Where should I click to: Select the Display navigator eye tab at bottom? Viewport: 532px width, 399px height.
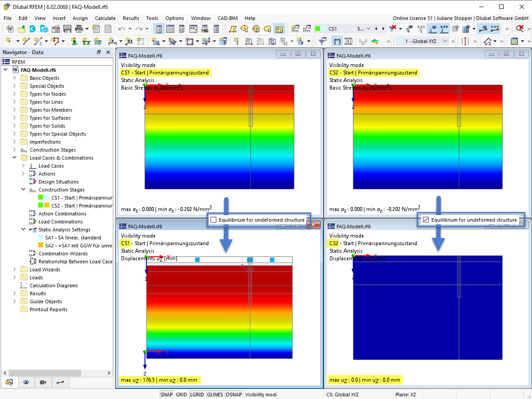[x=26, y=382]
